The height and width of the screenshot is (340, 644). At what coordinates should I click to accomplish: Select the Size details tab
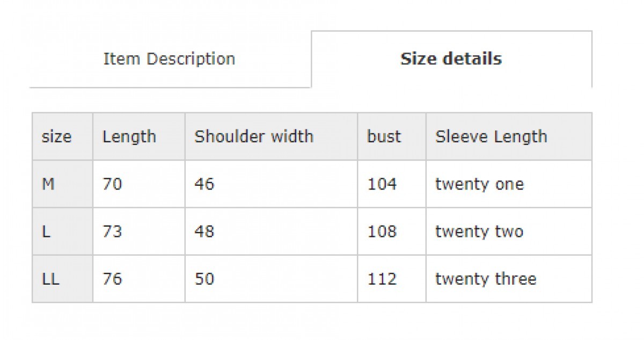451,59
